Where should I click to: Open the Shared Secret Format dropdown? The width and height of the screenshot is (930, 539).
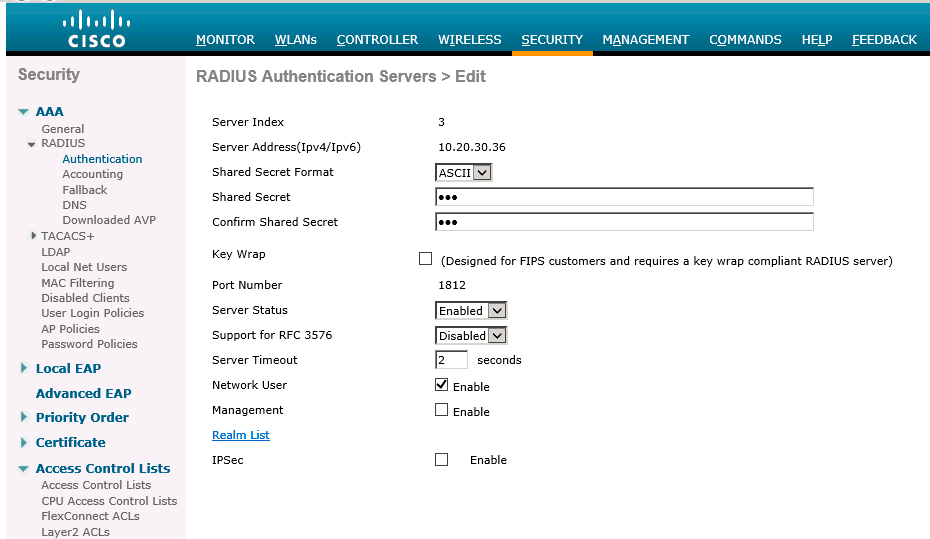tap(464, 172)
